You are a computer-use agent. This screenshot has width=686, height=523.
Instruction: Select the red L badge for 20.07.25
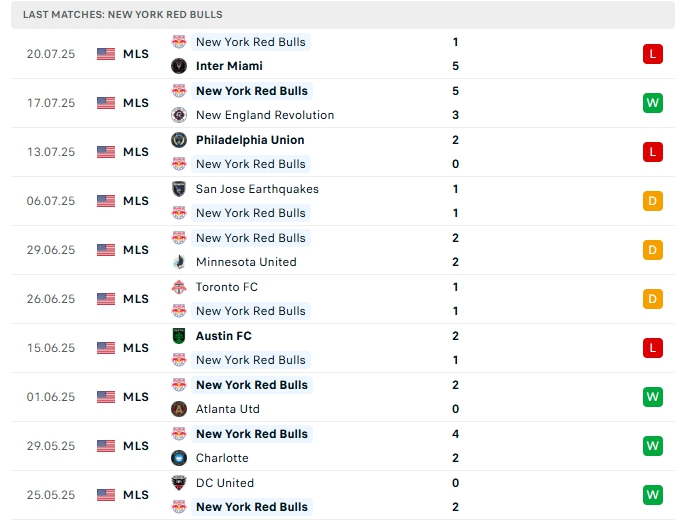pyautogui.click(x=653, y=54)
